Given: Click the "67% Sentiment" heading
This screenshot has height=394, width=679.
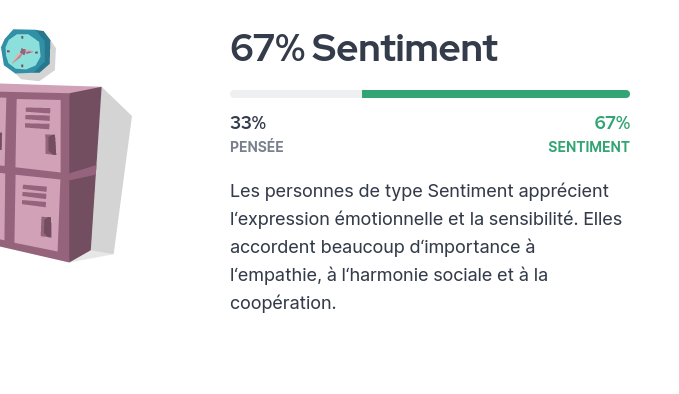Looking at the screenshot, I should click(x=364, y=48).
